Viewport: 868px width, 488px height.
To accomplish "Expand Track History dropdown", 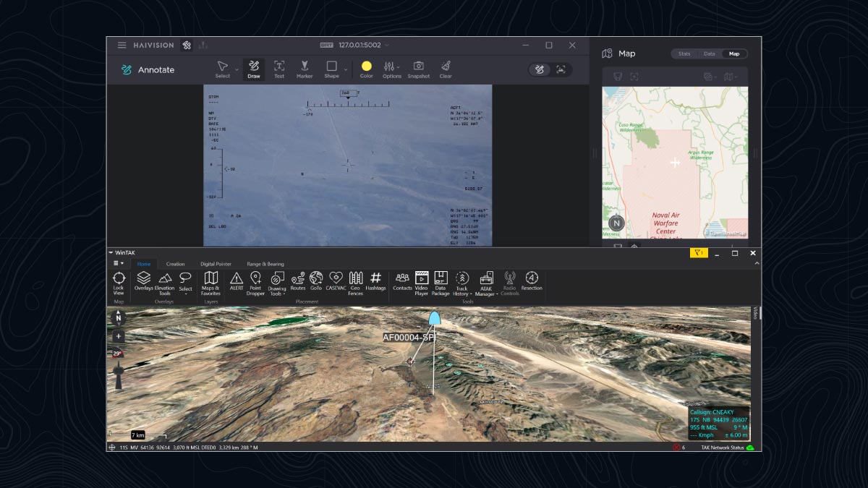I will click(462, 283).
